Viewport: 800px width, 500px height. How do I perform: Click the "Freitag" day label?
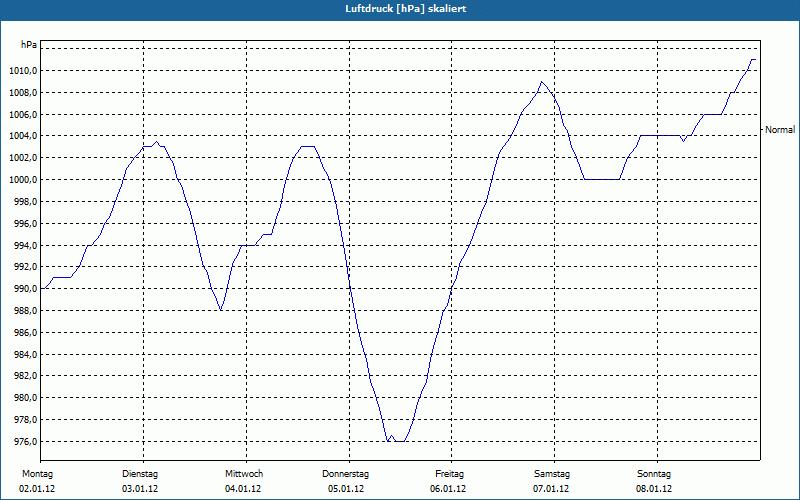pos(449,474)
